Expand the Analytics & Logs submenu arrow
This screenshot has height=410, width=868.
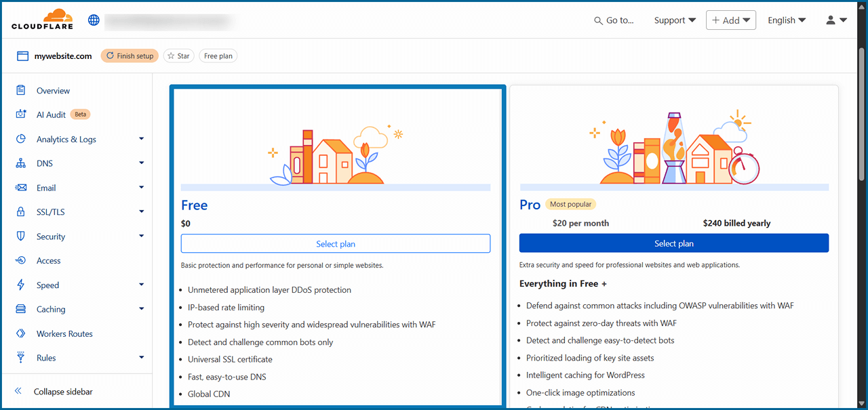pos(141,139)
